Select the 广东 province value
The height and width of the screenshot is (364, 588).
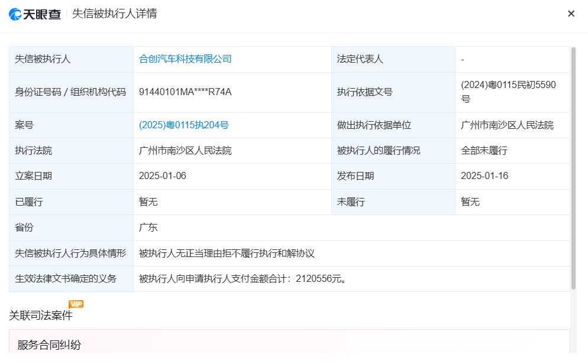tap(148, 227)
